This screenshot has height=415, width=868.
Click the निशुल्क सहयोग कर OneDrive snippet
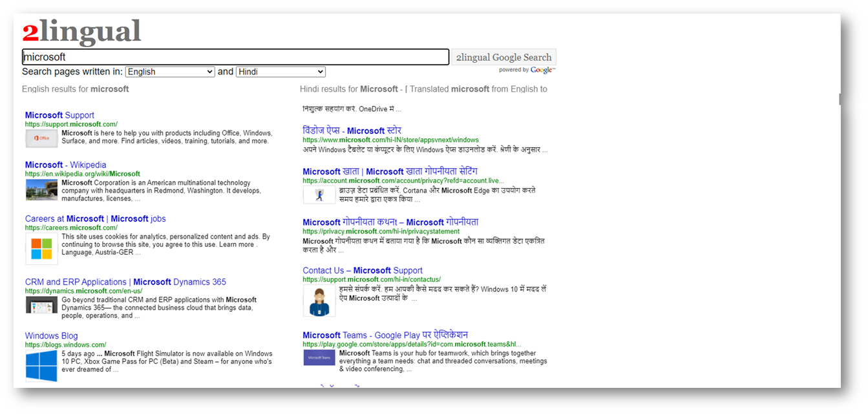352,109
